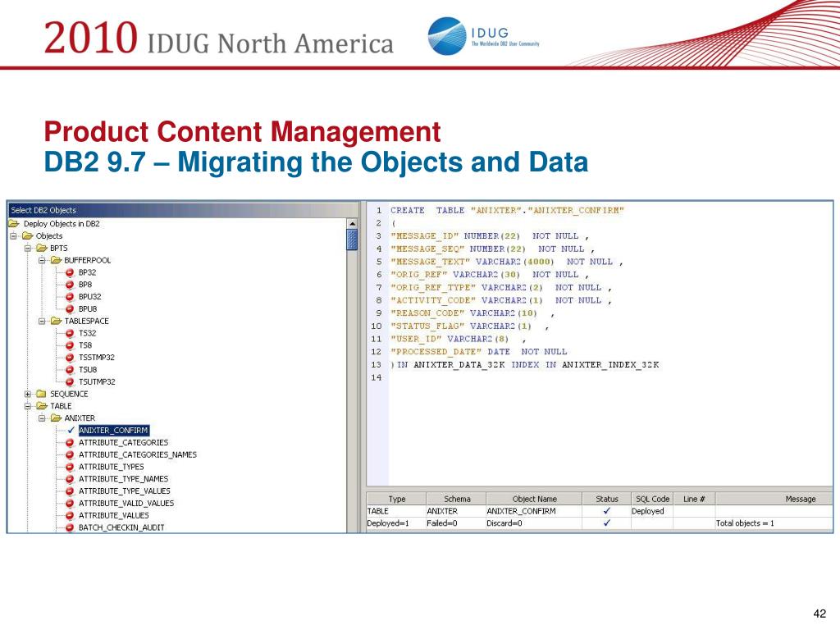Collapse the BUFFERPOOL node

pos(42,260)
